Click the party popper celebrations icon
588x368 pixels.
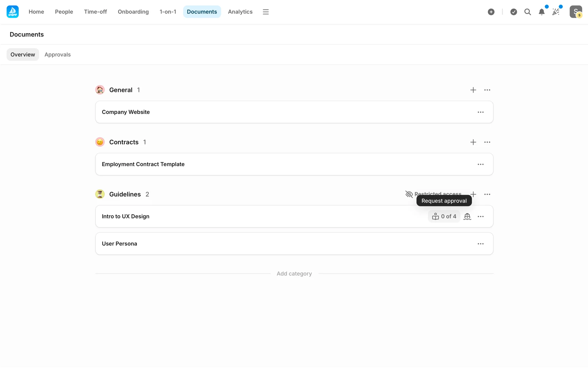pyautogui.click(x=556, y=12)
